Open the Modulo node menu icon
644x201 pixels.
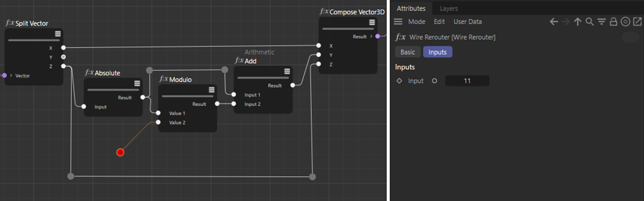coord(211,90)
